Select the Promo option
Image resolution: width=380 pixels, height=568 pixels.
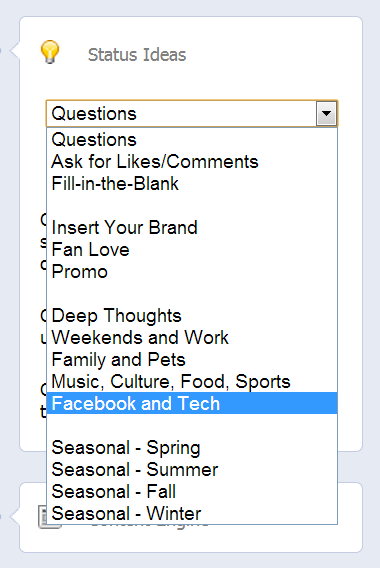[192, 272]
